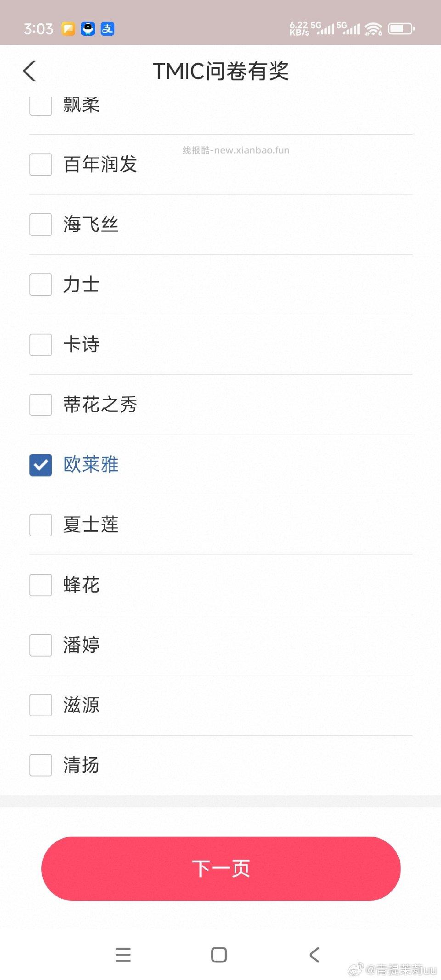Open the Alipay icon in the status bar
Screen dimensions: 441x980
107,29
